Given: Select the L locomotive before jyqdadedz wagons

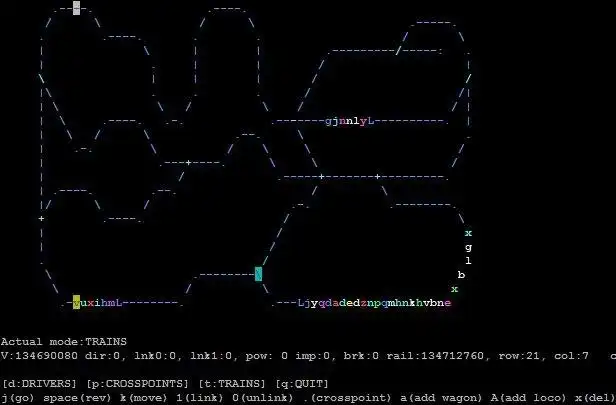Looking at the screenshot, I should [301, 303].
